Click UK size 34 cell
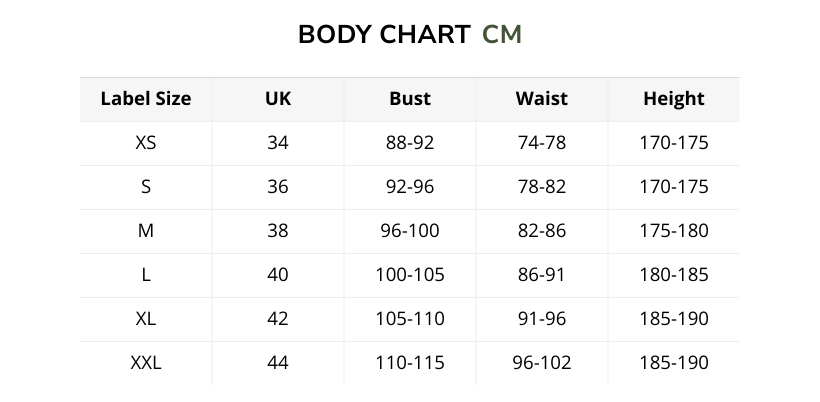 [278, 143]
